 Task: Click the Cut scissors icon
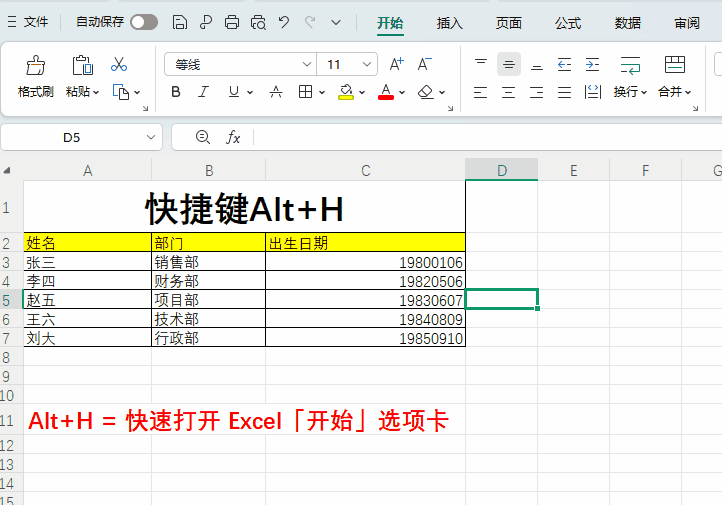pos(119,64)
